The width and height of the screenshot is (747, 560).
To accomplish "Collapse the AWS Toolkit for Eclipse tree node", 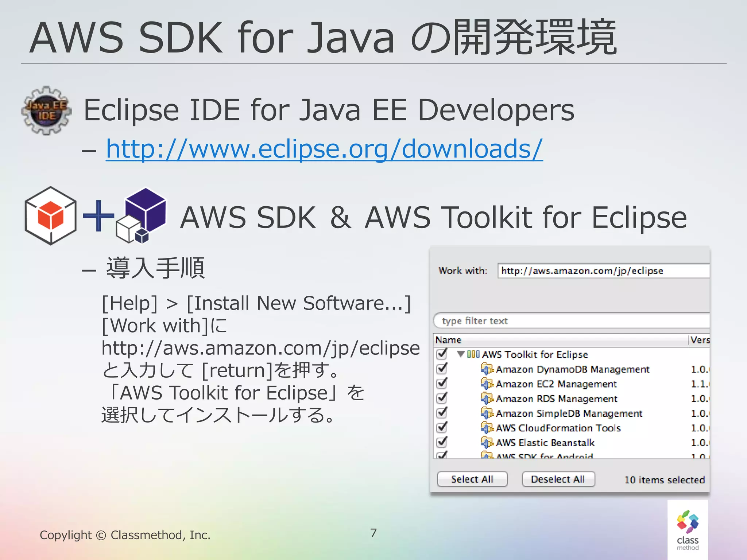I will point(461,354).
